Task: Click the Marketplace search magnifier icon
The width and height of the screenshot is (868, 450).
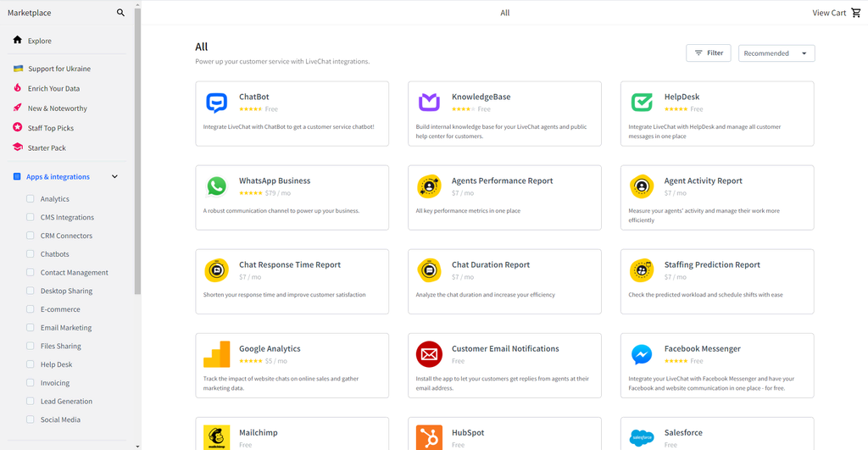Action: (120, 12)
